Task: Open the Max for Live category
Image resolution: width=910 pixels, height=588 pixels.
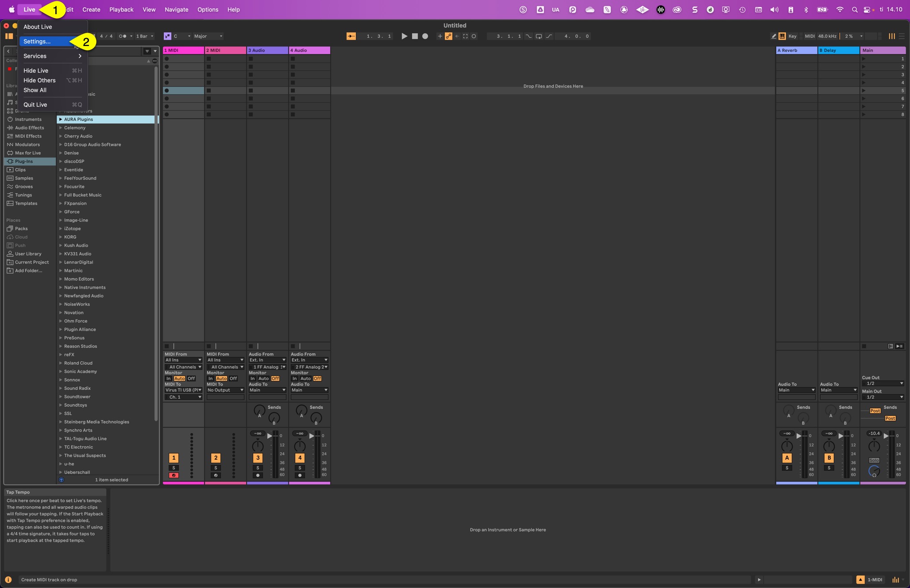Action: 27,153
